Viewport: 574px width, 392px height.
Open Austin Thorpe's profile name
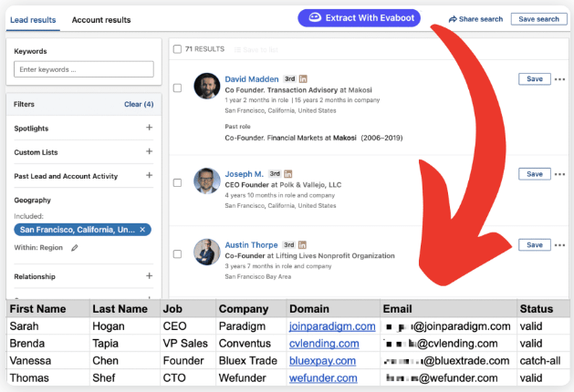(251, 245)
